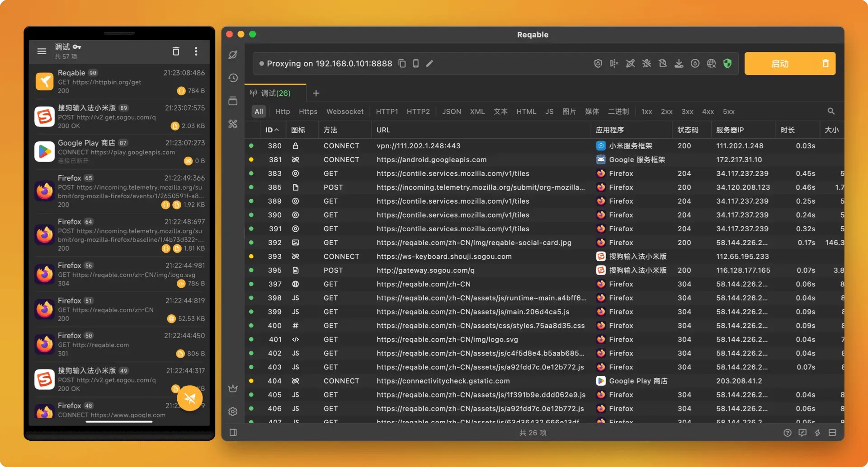Viewport: 868px width, 467px height.
Task: Start capture with the 启动 button
Action: [x=780, y=64]
